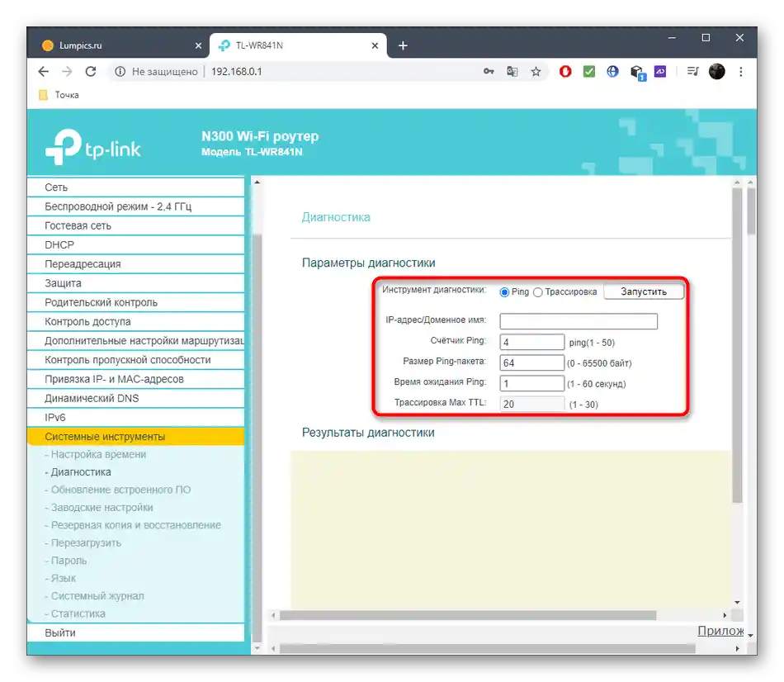The width and height of the screenshot is (784, 682).
Task: Open the cube extension with badge
Action: (637, 73)
